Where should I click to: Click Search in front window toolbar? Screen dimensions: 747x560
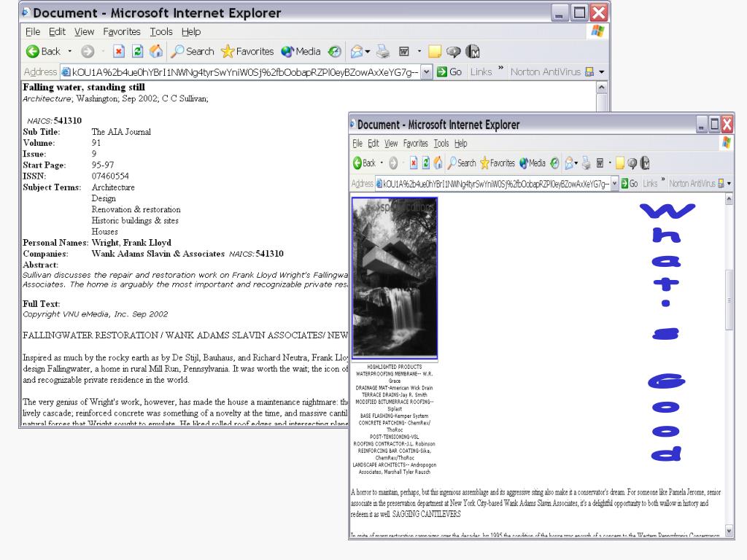click(x=462, y=163)
